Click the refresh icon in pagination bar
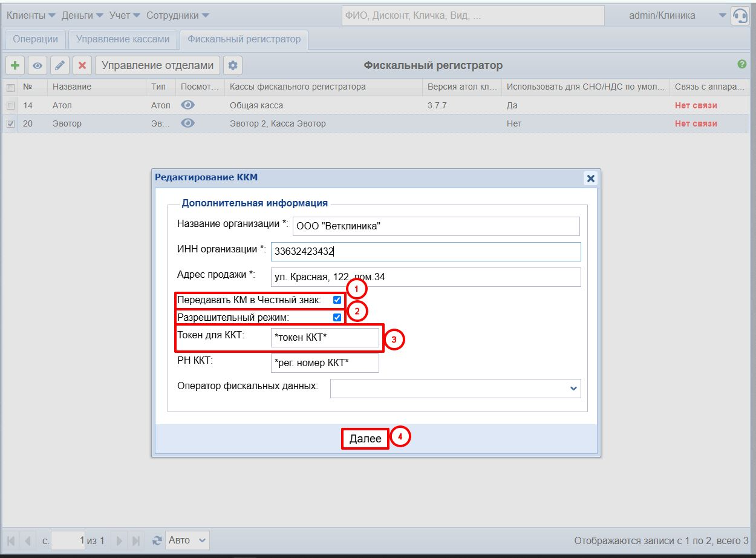 click(157, 540)
